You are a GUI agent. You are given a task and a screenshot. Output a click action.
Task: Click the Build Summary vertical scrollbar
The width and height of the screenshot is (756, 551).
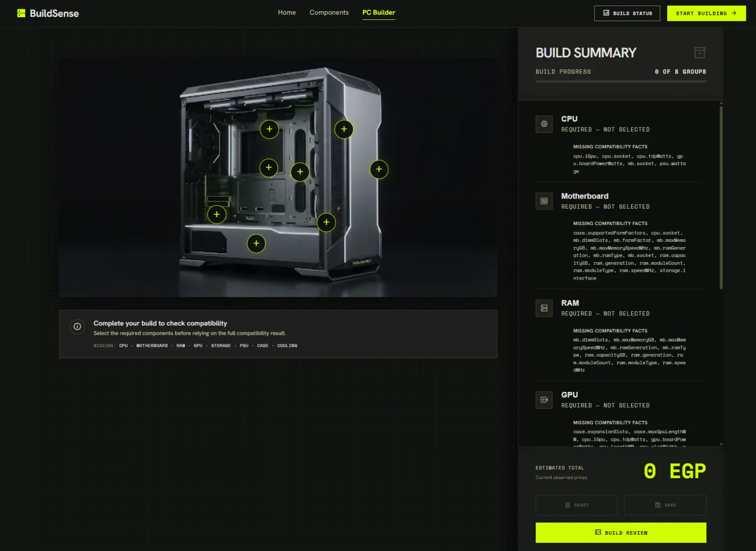coord(721,196)
